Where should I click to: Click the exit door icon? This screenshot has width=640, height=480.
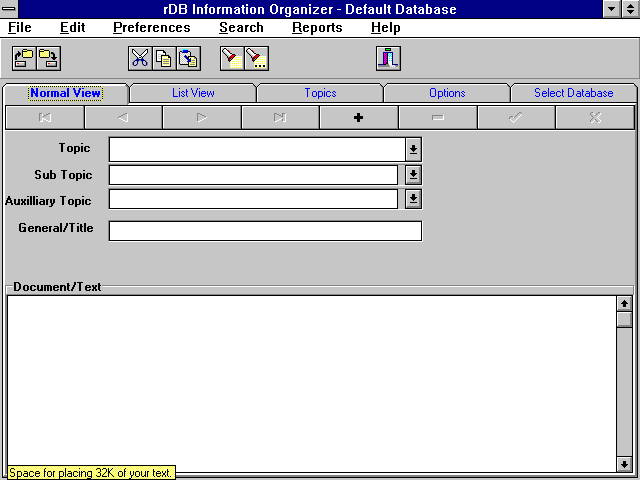click(x=388, y=58)
